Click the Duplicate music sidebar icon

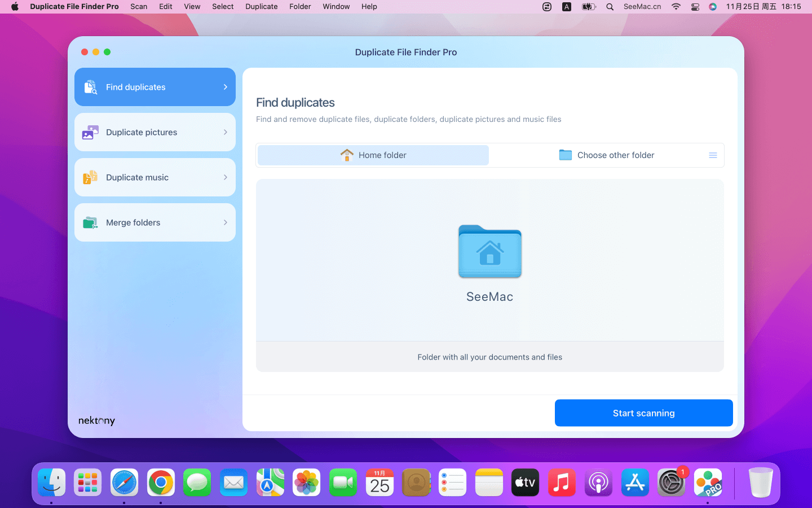pyautogui.click(x=90, y=177)
